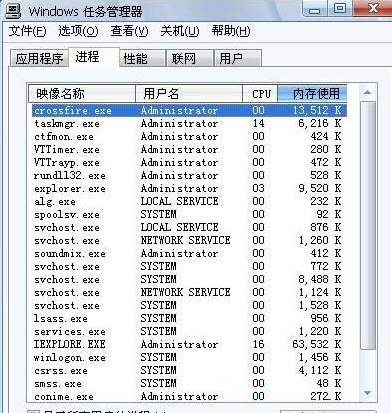Minimize the Task Manager window
This screenshot has height=413, width=392.
(x=314, y=9)
